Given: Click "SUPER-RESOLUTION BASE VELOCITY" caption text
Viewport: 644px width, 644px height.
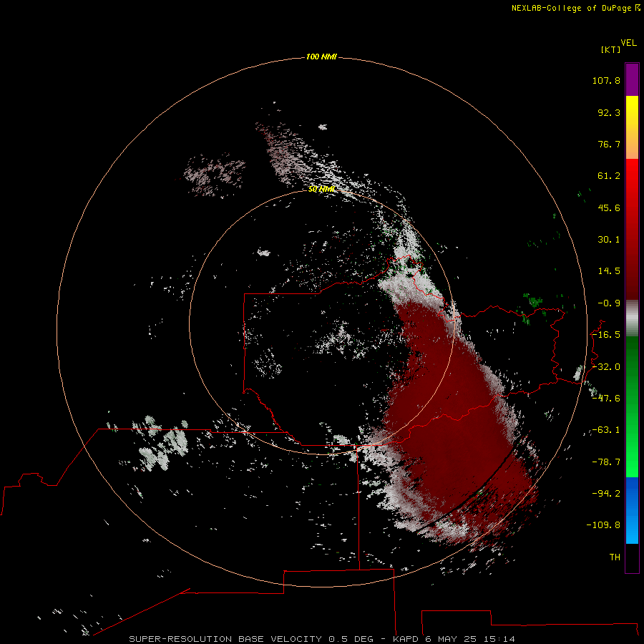Looking at the screenshot, I should [225, 639].
